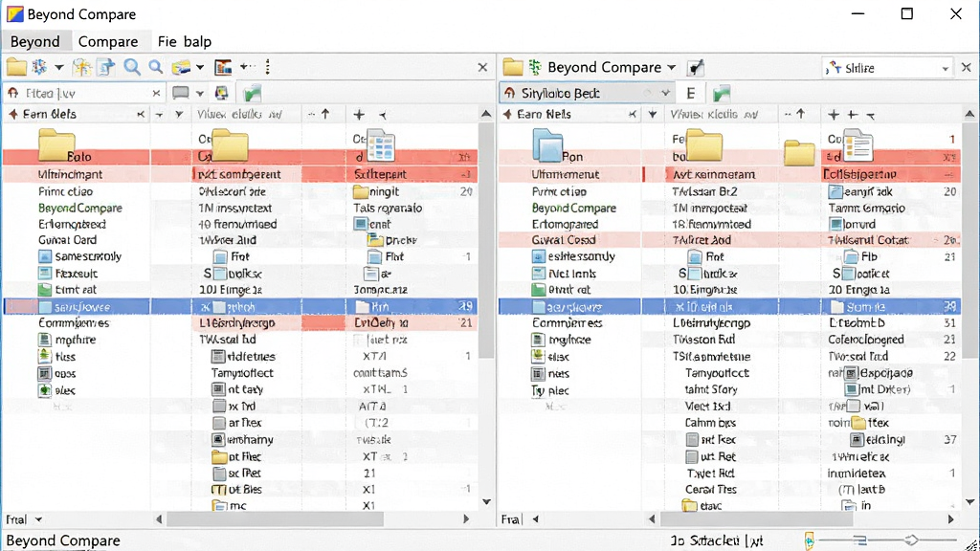980x551 pixels.
Task: Click the right pane down-arrow header icon
Action: point(653,115)
